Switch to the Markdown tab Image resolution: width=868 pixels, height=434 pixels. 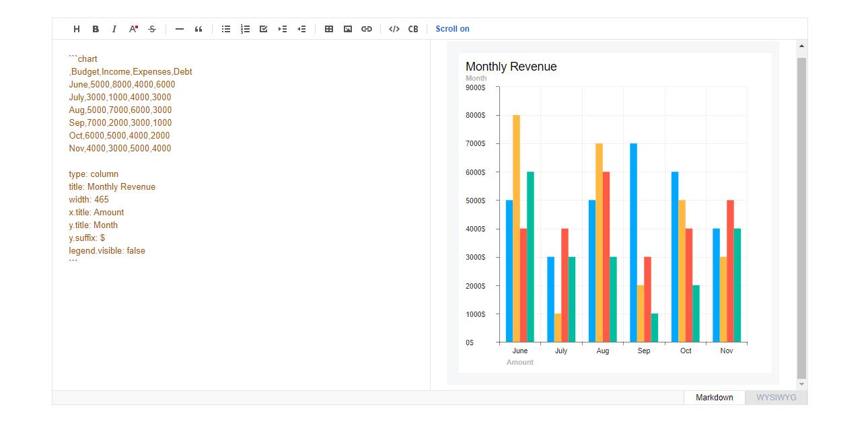coord(714,398)
